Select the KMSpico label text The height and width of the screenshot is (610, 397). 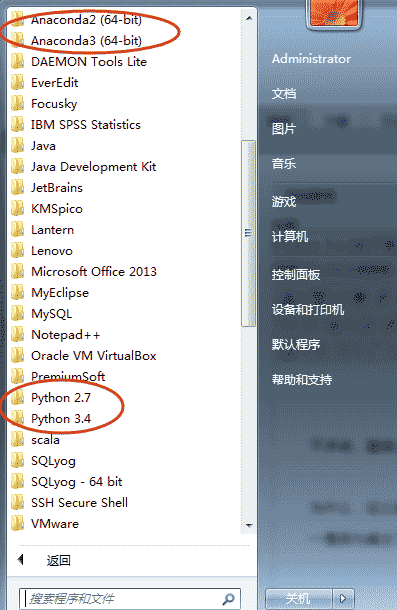(57, 209)
